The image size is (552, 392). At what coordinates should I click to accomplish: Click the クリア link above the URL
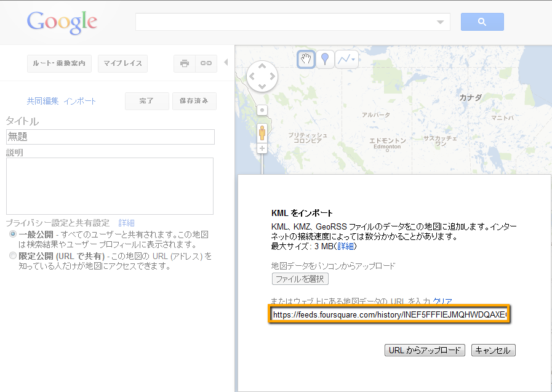(x=442, y=301)
